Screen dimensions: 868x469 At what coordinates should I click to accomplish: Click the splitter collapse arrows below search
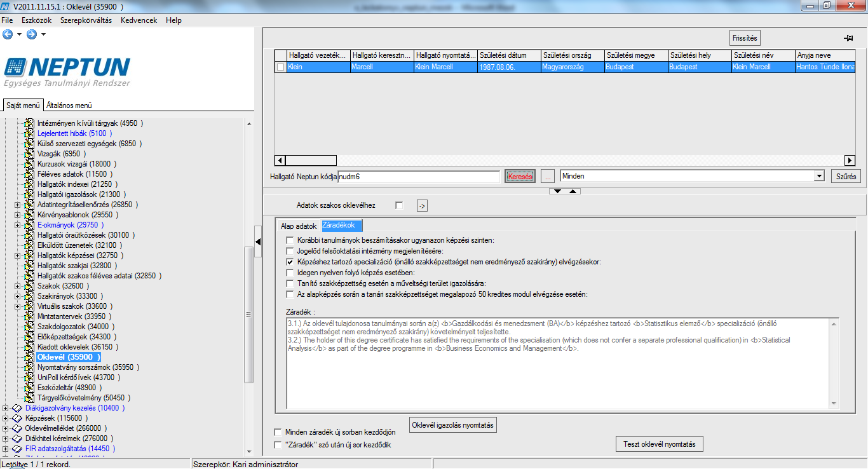(x=565, y=191)
